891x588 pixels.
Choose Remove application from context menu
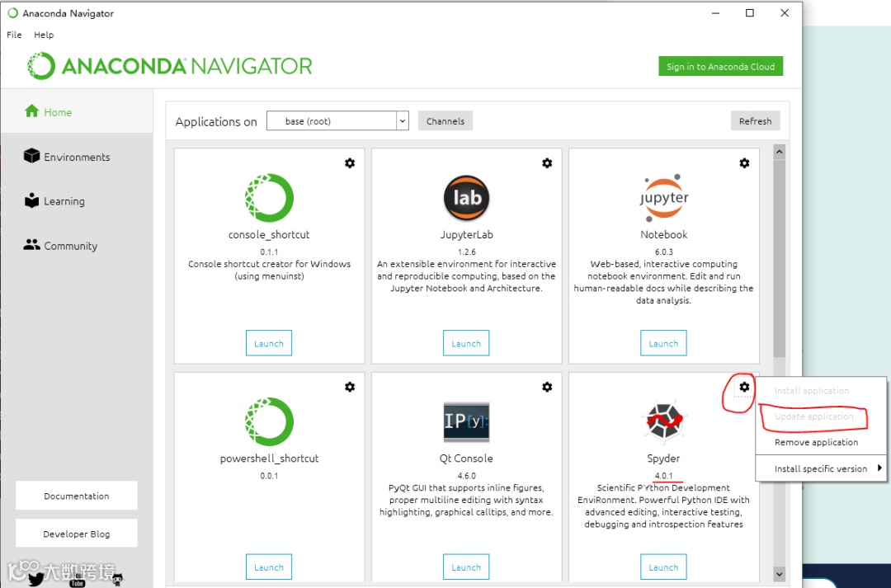coord(816,442)
